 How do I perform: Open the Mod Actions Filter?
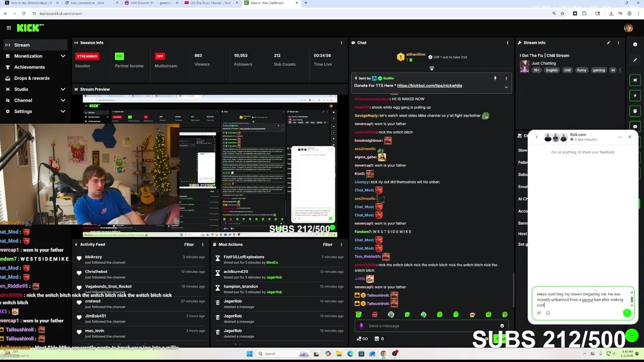pos(328,244)
